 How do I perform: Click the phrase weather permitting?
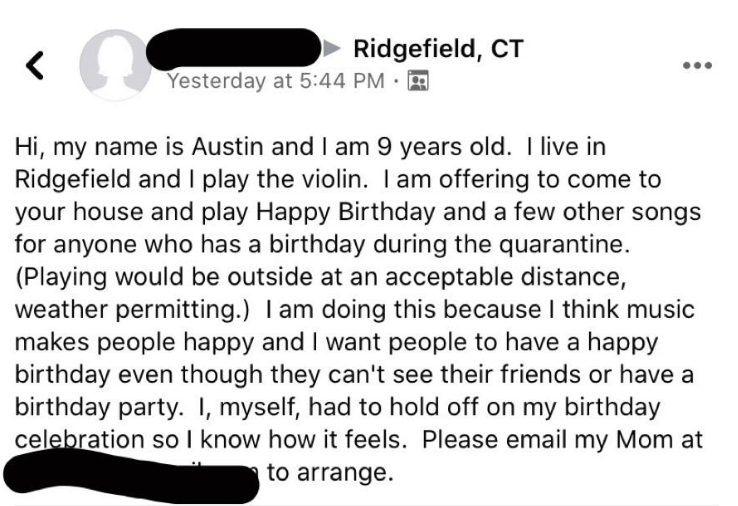pyautogui.click(x=128, y=310)
